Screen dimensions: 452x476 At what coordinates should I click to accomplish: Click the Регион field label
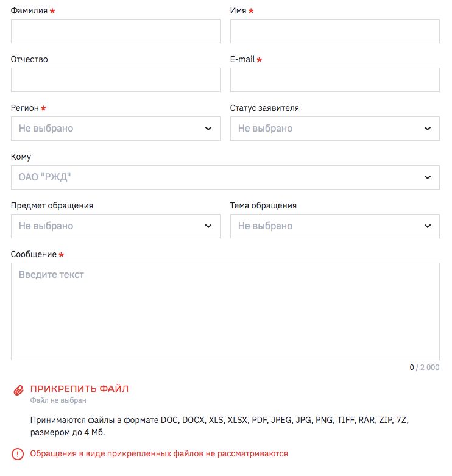(x=25, y=108)
